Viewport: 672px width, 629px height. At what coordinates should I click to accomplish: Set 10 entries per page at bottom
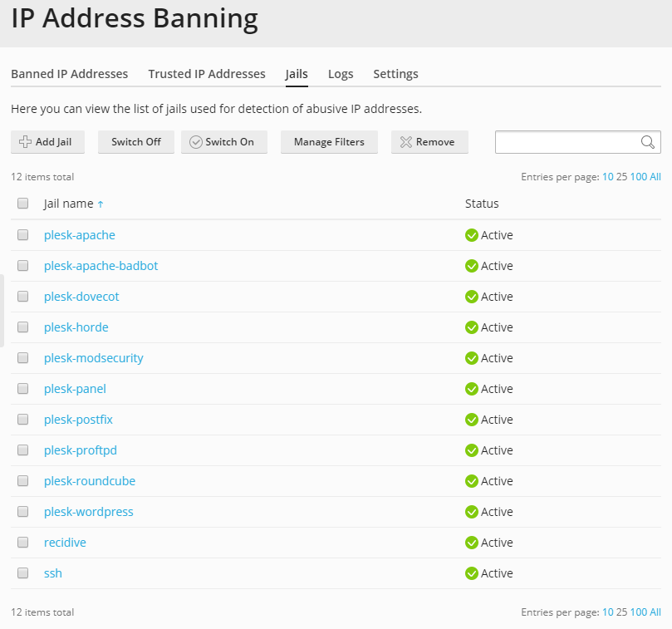click(608, 612)
